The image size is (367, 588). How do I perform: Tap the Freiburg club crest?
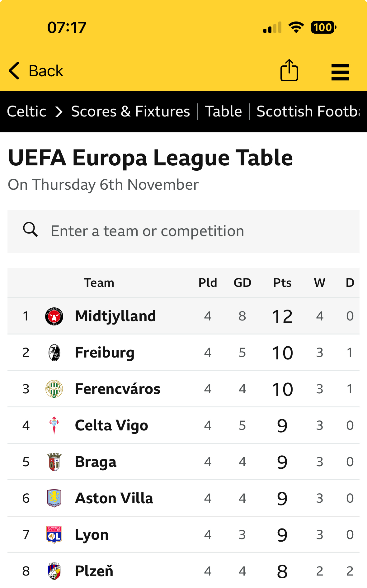click(x=54, y=353)
